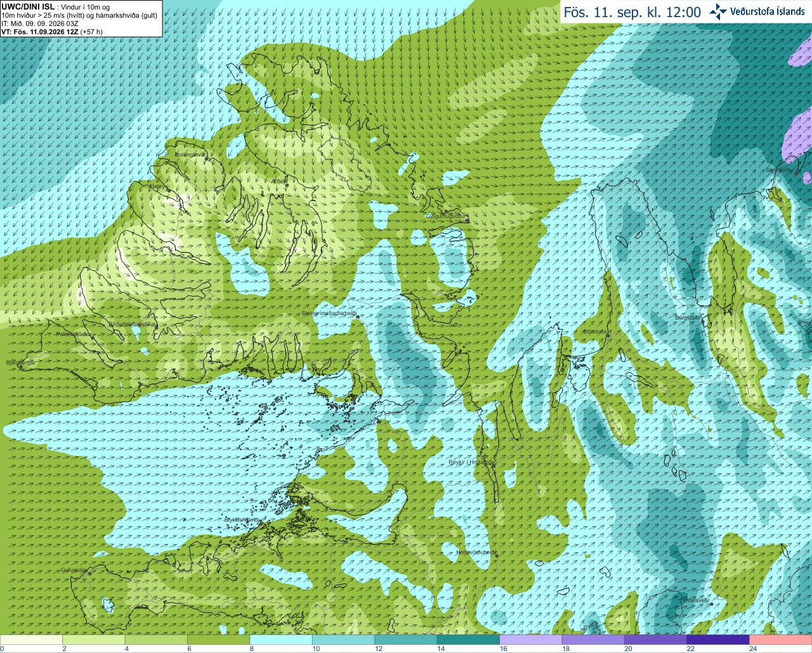Pick the 6–8 green legend swatch
Viewport: 812px width, 653px height.
[218, 640]
